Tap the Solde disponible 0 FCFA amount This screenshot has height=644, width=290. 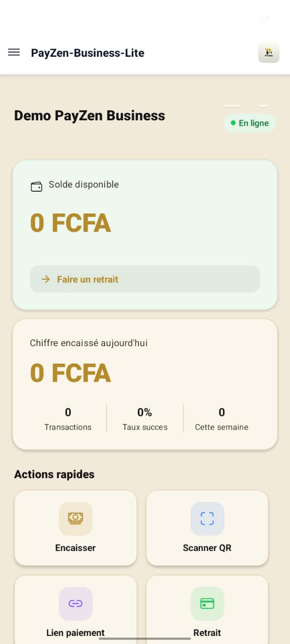tap(70, 223)
